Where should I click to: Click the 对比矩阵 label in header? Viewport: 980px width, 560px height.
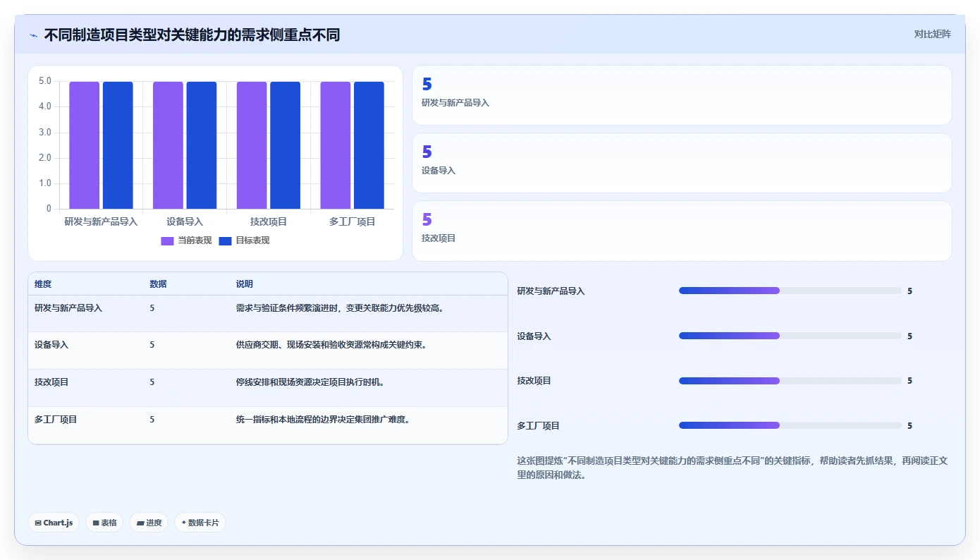(x=932, y=34)
